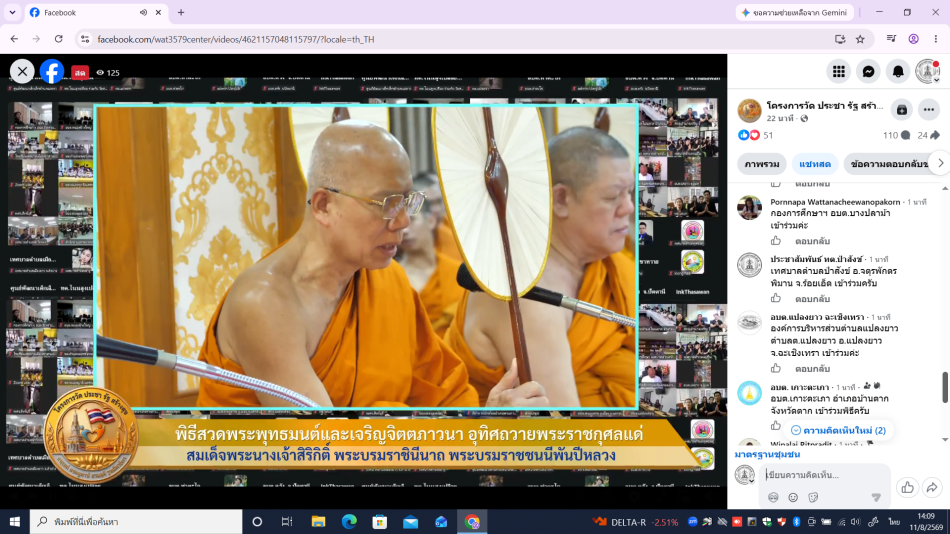The height and width of the screenshot is (534, 950).
Task: Close the video viewer with the X button
Action: pos(22,72)
